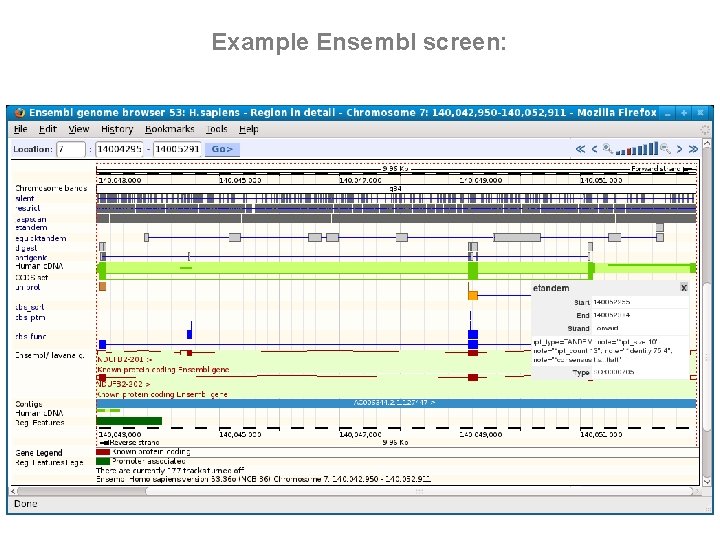The image size is (720, 540).
Task: Click the 'dbs func' track label
Action: coord(31,336)
